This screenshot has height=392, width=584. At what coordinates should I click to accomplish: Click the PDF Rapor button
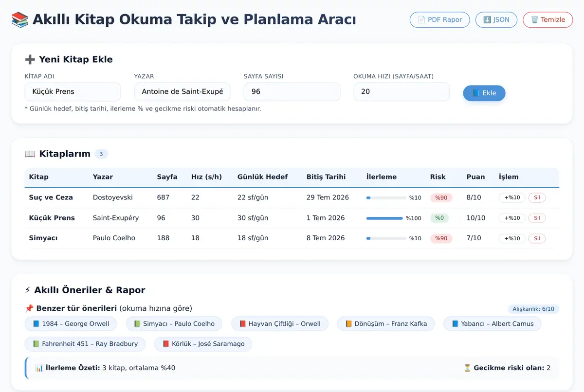coord(440,20)
